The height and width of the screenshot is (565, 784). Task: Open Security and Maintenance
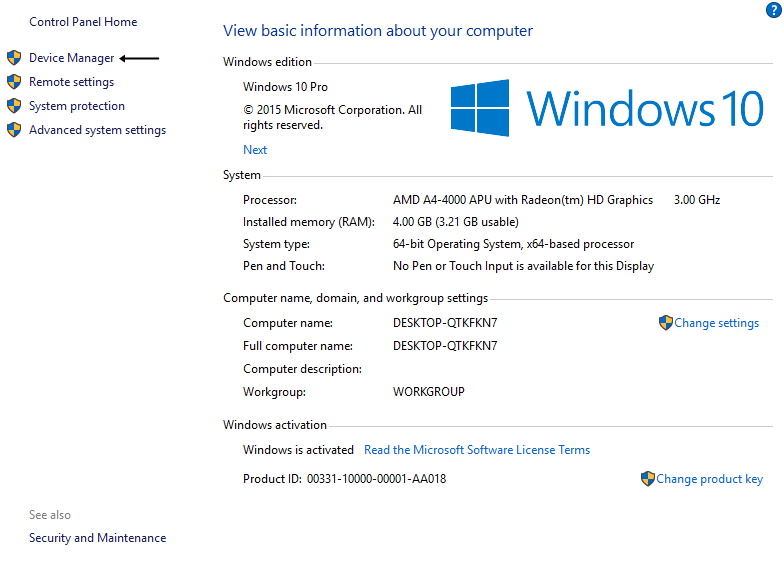[98, 538]
